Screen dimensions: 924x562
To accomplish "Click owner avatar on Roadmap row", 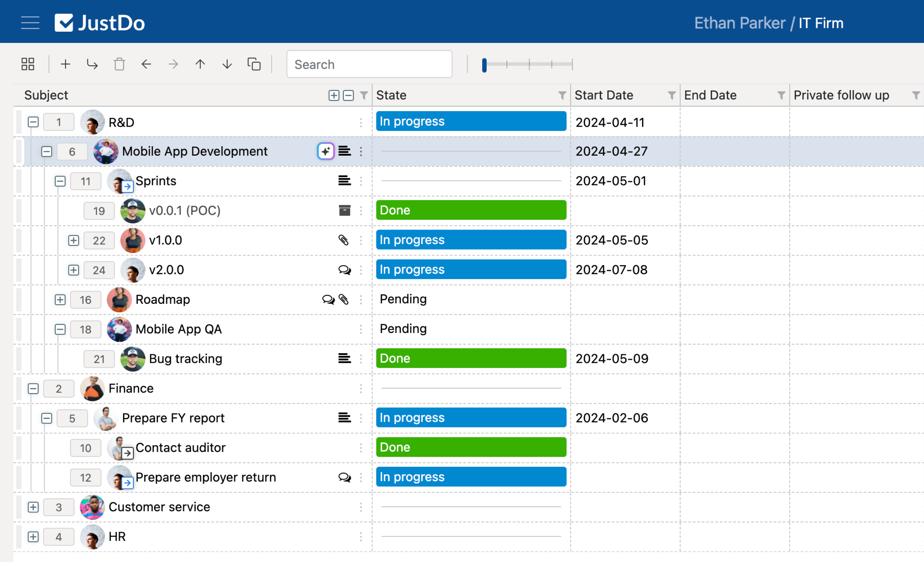I will [x=119, y=299].
